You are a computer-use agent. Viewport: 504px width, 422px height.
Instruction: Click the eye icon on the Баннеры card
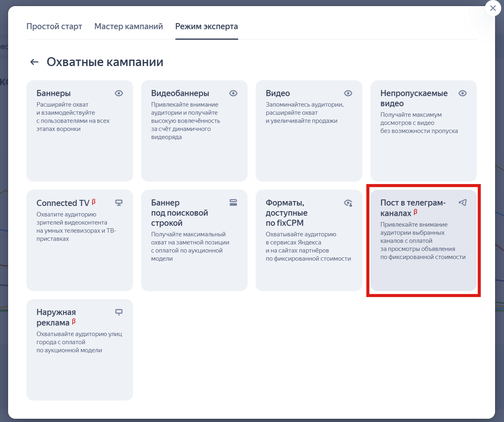(x=118, y=93)
